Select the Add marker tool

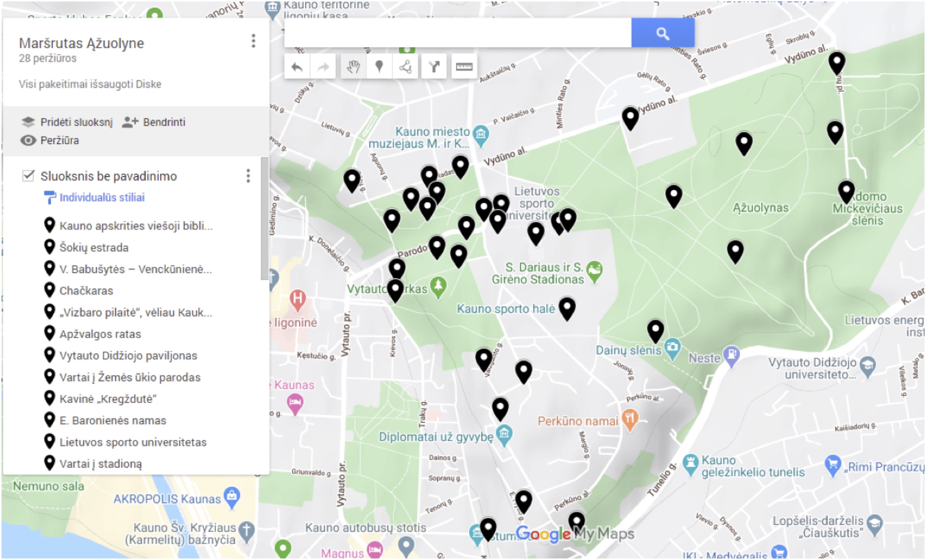(379, 67)
